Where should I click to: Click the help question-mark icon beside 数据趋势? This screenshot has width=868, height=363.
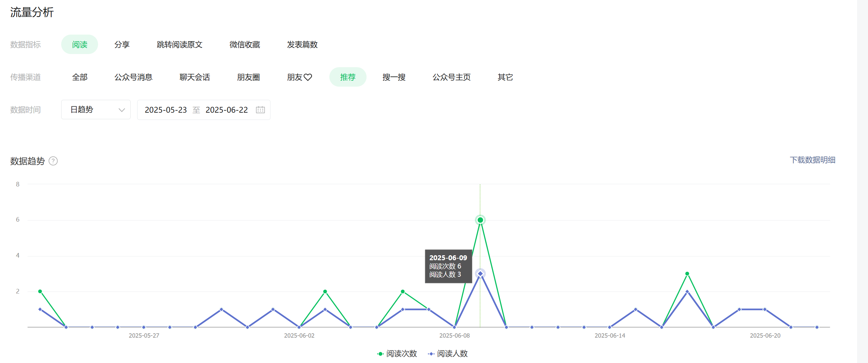[53, 161]
